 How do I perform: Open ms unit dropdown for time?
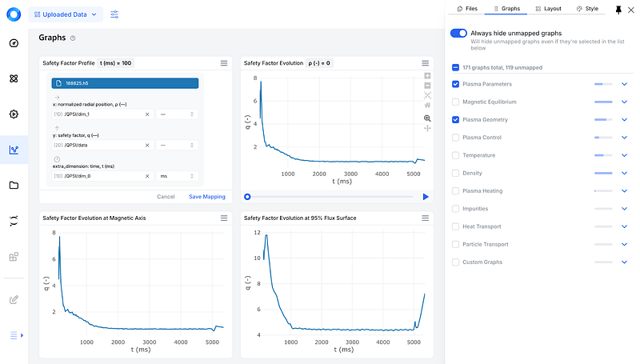(177, 176)
